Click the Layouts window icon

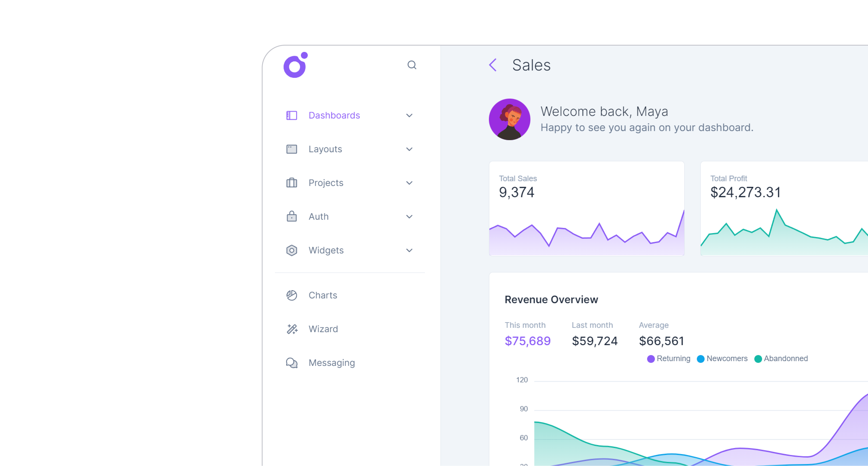point(292,149)
